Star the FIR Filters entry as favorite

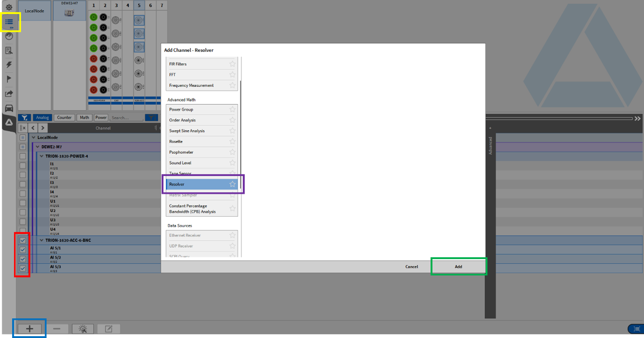click(x=232, y=64)
